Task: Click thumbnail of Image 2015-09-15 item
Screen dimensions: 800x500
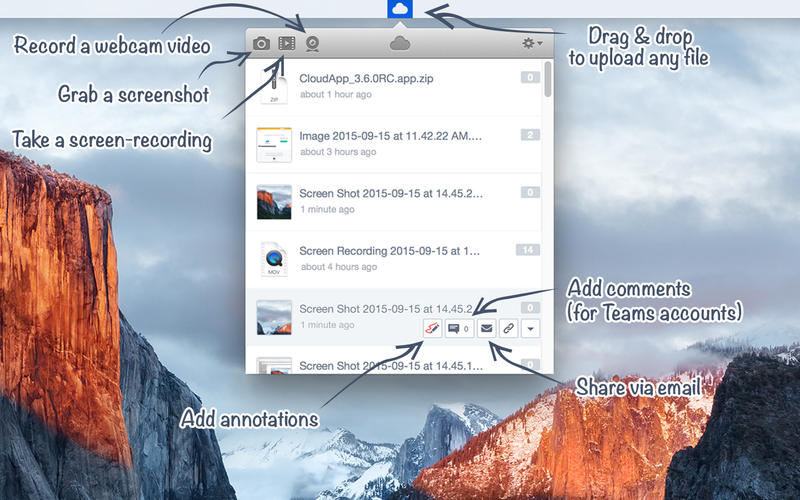Action: pyautogui.click(x=273, y=144)
